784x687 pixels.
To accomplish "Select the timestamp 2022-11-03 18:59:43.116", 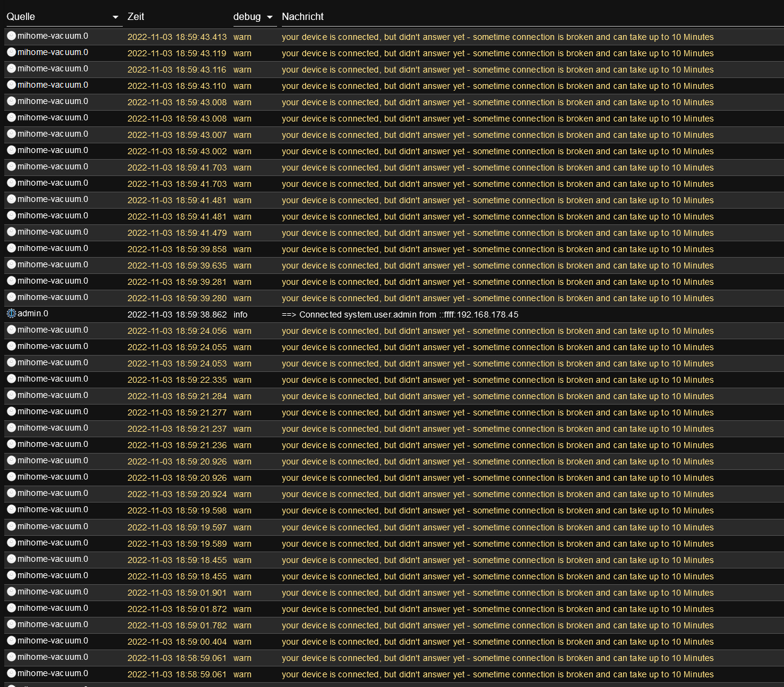I will (x=177, y=70).
